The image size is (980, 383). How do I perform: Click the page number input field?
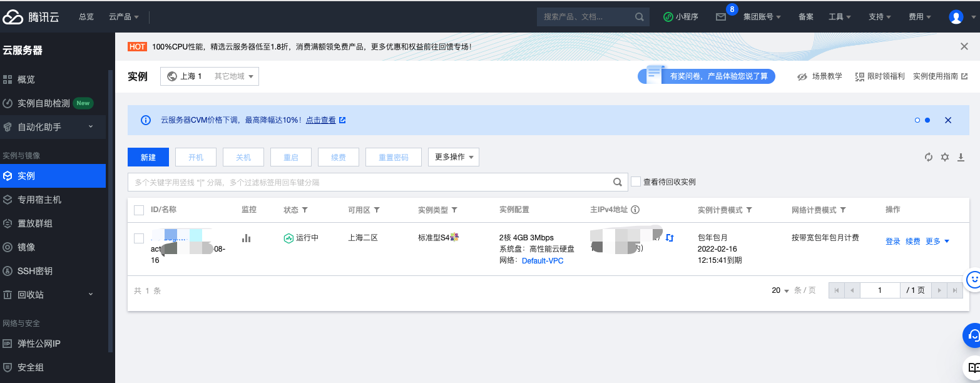(879, 290)
